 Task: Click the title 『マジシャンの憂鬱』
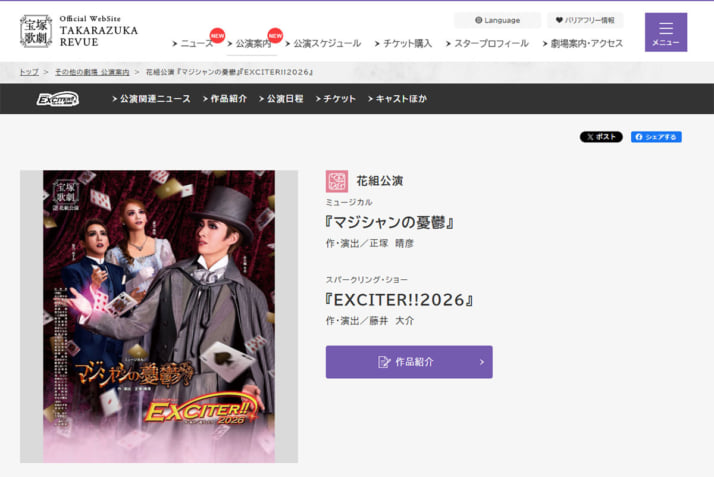[389, 223]
